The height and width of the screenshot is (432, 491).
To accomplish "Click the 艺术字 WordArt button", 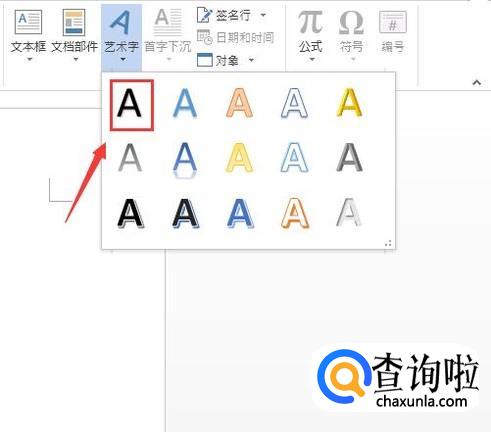I will pyautogui.click(x=121, y=36).
